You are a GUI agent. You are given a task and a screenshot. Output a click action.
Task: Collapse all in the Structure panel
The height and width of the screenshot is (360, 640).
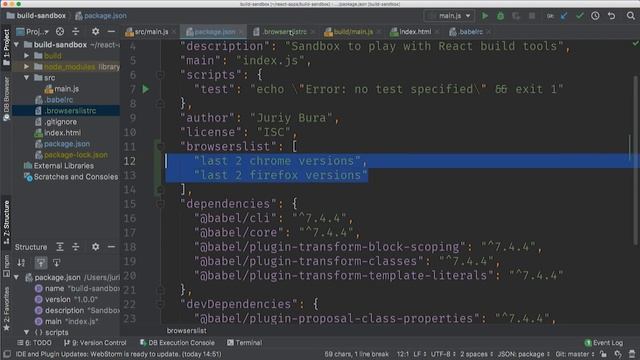click(76, 247)
